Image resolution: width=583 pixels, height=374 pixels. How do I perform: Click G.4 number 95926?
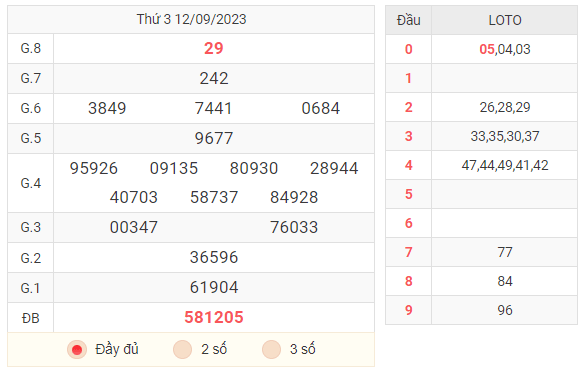(94, 168)
